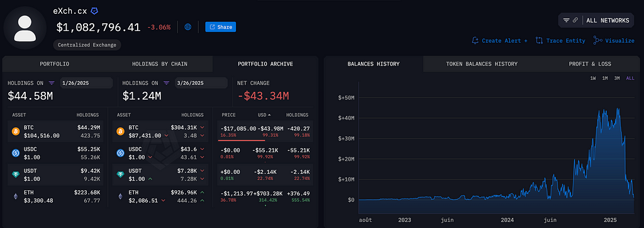Switch to the HOLDINGS BY CHAIN tab
Image resolution: width=644 pixels, height=228 pixels.
click(160, 64)
